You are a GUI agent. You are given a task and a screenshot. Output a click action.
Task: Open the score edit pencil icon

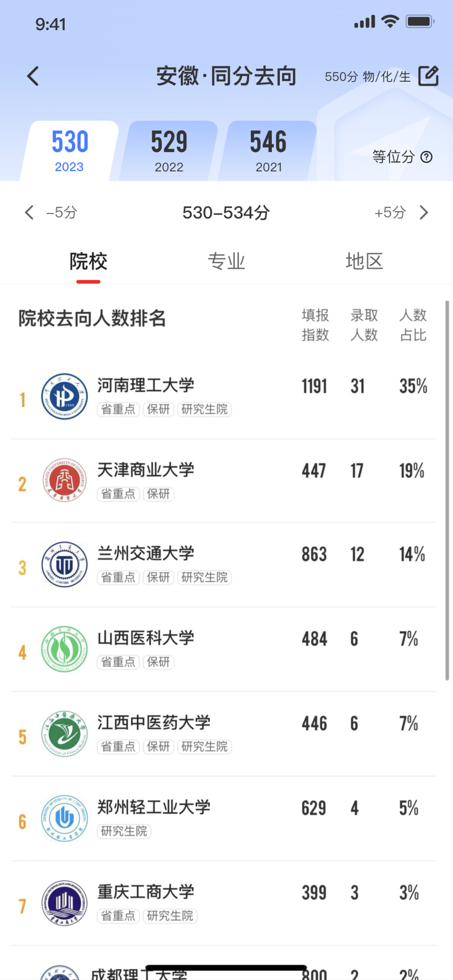tap(428, 76)
